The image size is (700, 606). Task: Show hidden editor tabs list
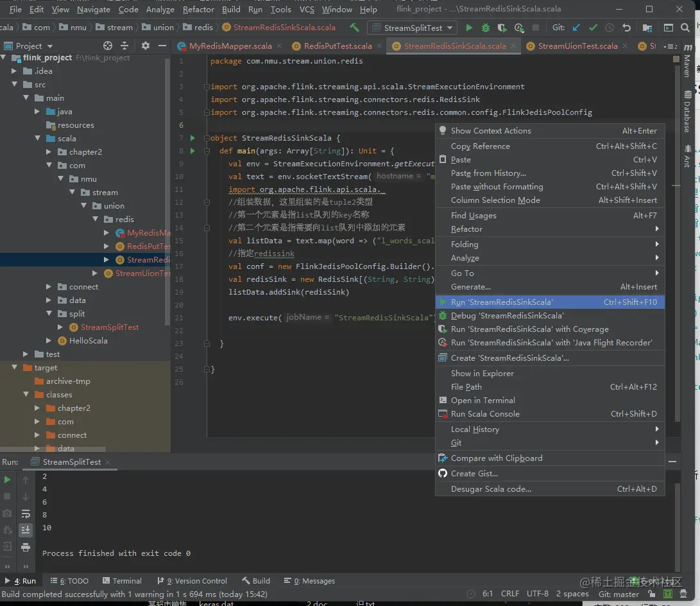tap(670, 46)
